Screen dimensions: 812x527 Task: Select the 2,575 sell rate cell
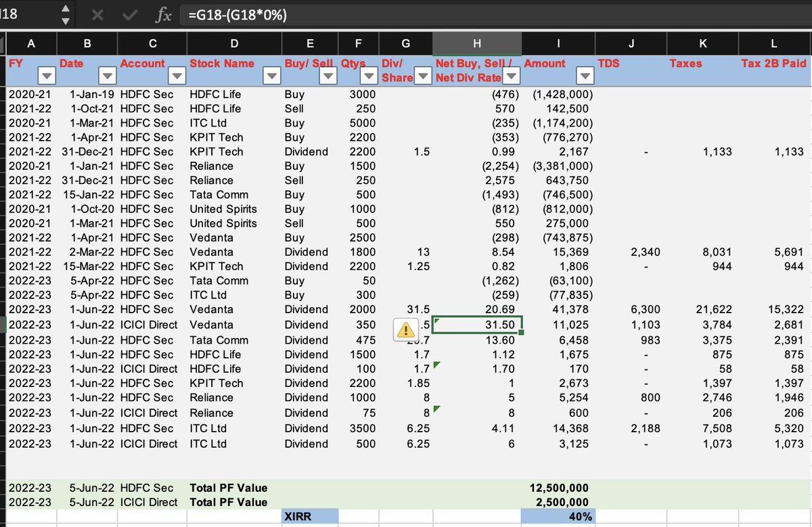pos(477,180)
